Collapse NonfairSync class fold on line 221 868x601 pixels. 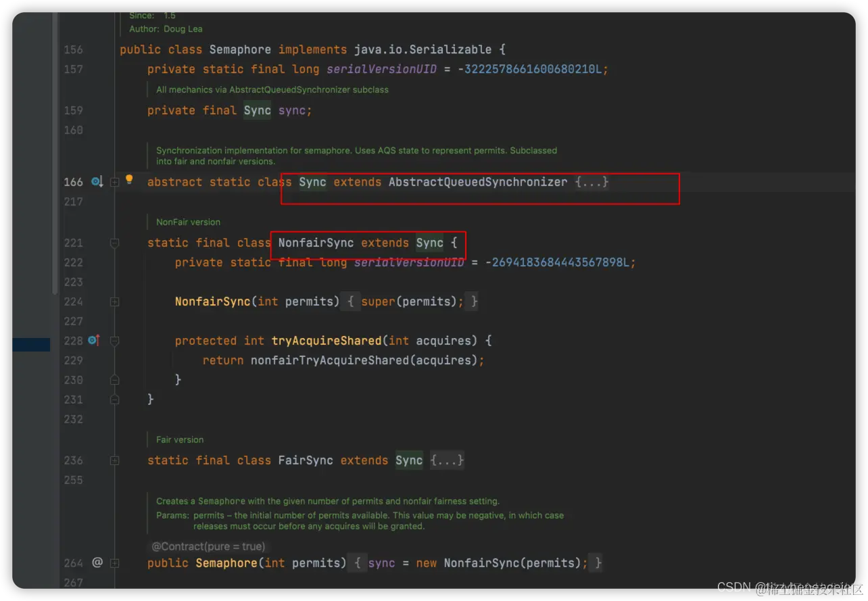[x=115, y=243]
